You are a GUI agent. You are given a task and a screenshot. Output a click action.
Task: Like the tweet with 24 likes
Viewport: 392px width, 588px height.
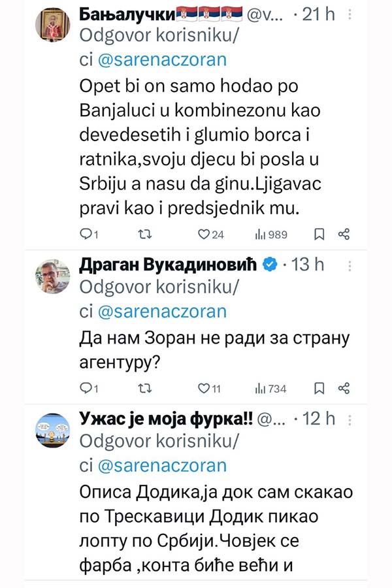point(203,233)
